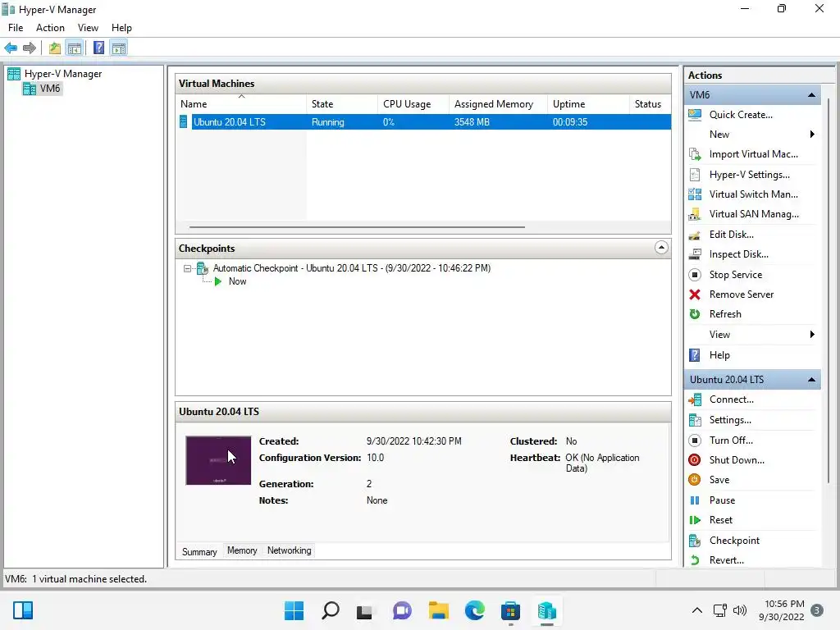Click the Revert icon
Image resolution: width=840 pixels, height=630 pixels.
pyautogui.click(x=695, y=560)
